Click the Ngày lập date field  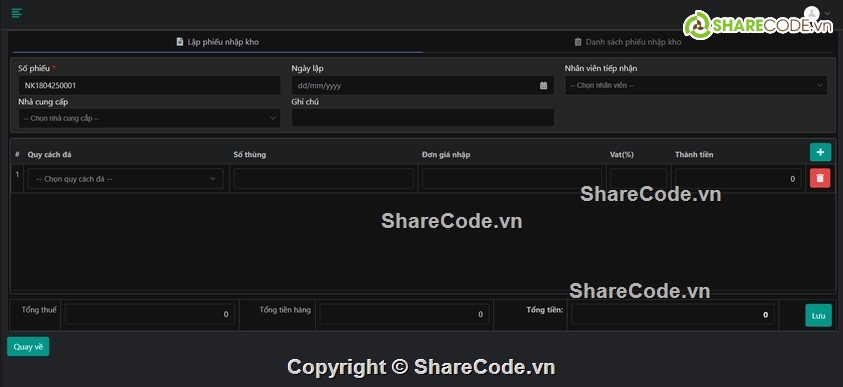point(423,85)
